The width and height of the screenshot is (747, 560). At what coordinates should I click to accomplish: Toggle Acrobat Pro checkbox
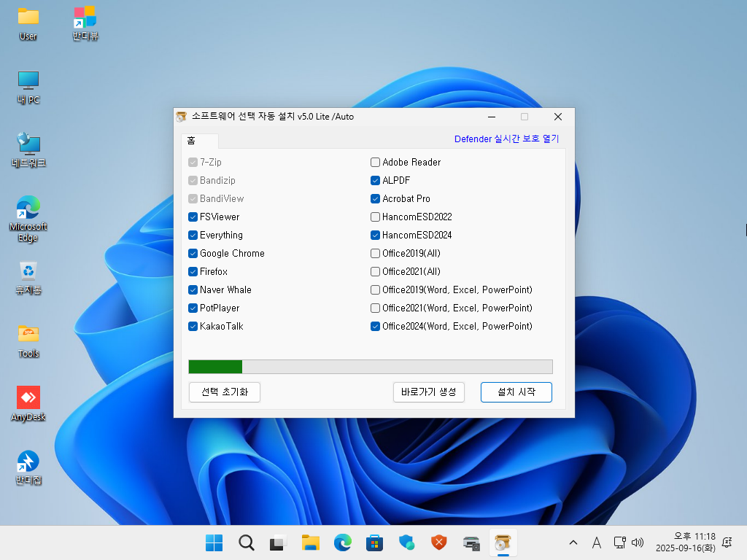376,198
